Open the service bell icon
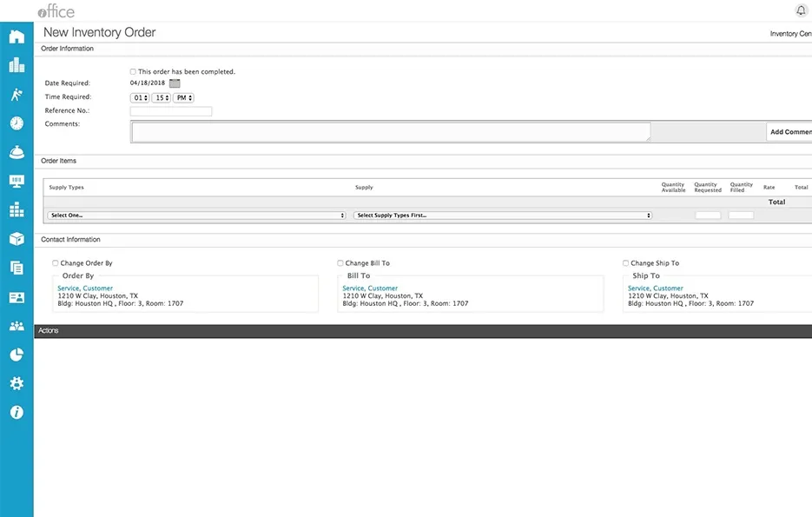 [17, 152]
